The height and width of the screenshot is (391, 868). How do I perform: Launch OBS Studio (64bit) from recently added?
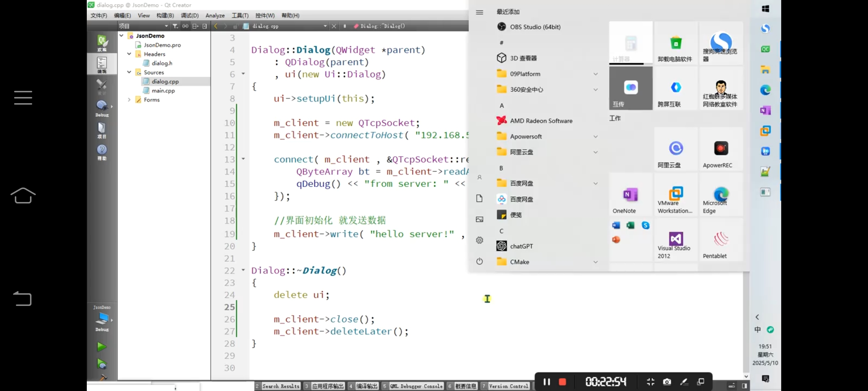point(535,27)
